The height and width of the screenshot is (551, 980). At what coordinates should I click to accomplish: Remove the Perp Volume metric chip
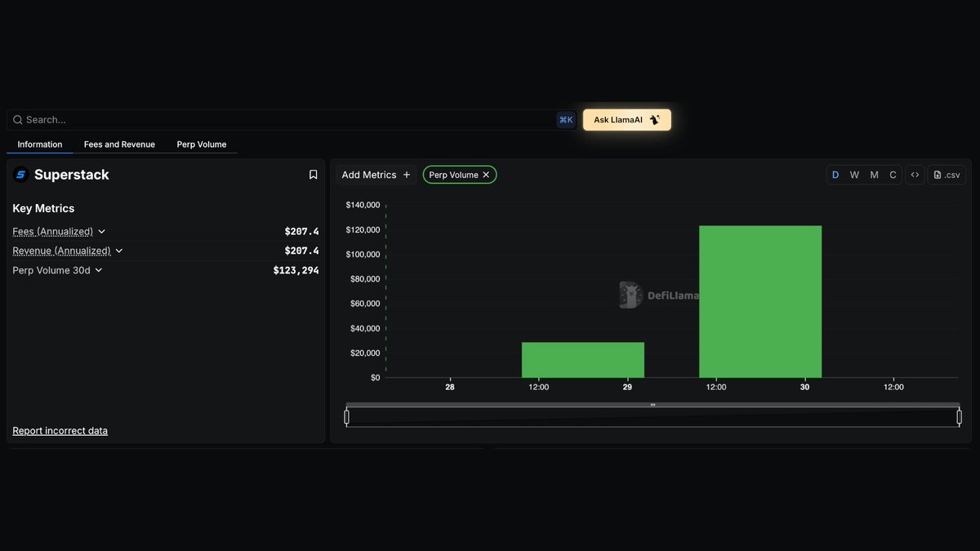coord(486,175)
